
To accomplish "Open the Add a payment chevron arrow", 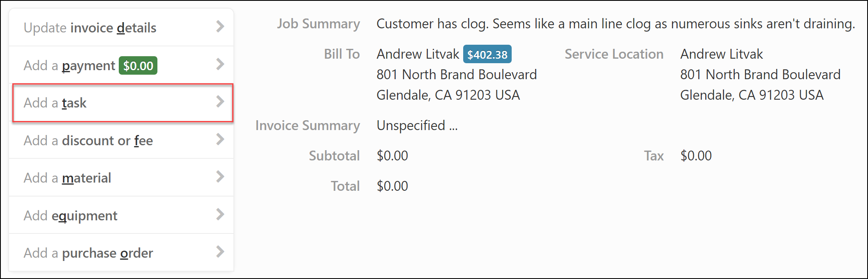I will pyautogui.click(x=220, y=65).
